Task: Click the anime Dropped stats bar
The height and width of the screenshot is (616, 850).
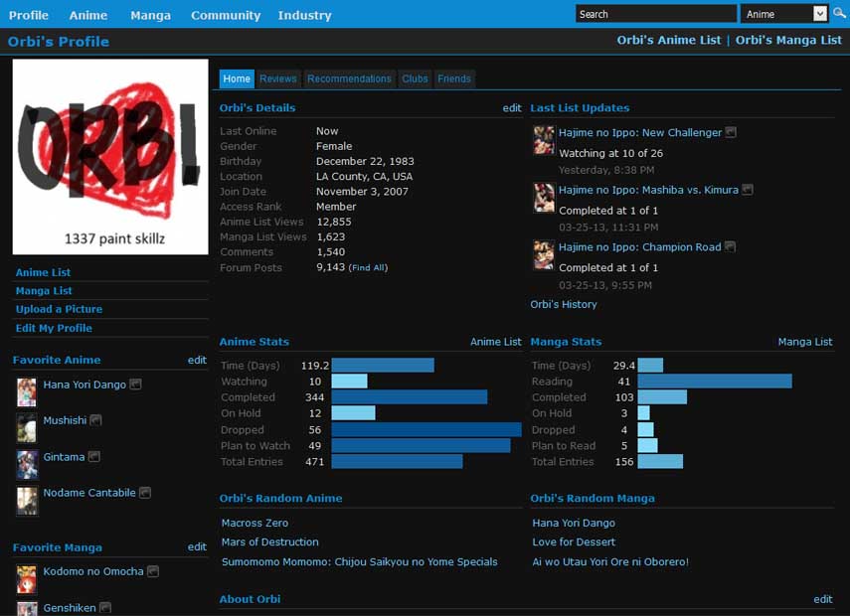Action: [x=426, y=429]
